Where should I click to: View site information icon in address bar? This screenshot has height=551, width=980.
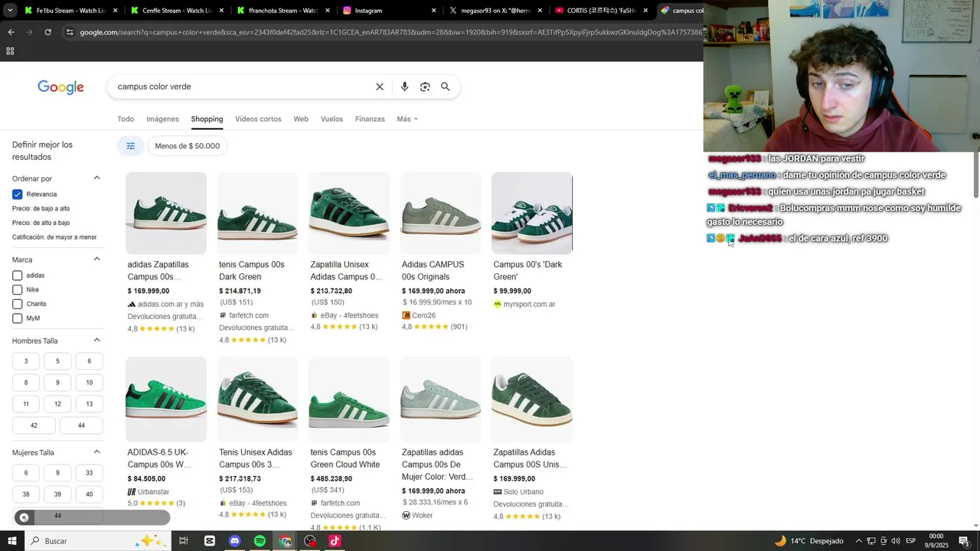[x=70, y=32]
